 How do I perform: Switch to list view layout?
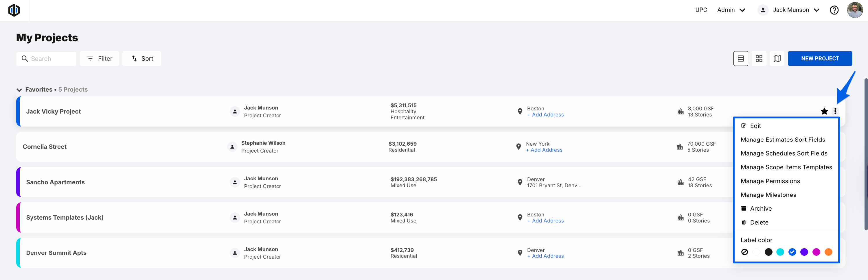pos(741,59)
